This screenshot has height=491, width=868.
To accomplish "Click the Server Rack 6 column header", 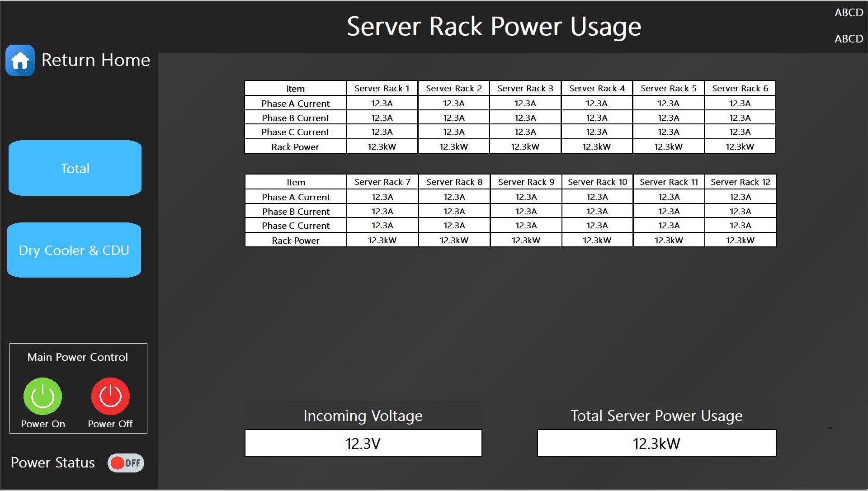I will [740, 88].
